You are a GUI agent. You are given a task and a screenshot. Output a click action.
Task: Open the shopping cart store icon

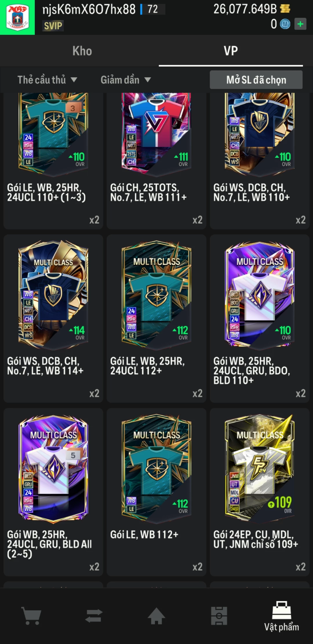point(31,616)
